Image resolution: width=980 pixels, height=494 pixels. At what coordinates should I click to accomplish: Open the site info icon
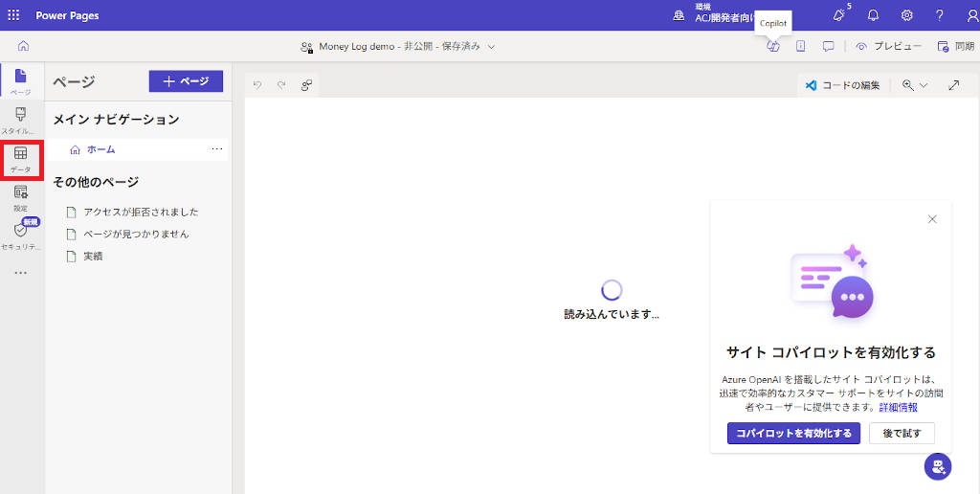[x=801, y=46]
